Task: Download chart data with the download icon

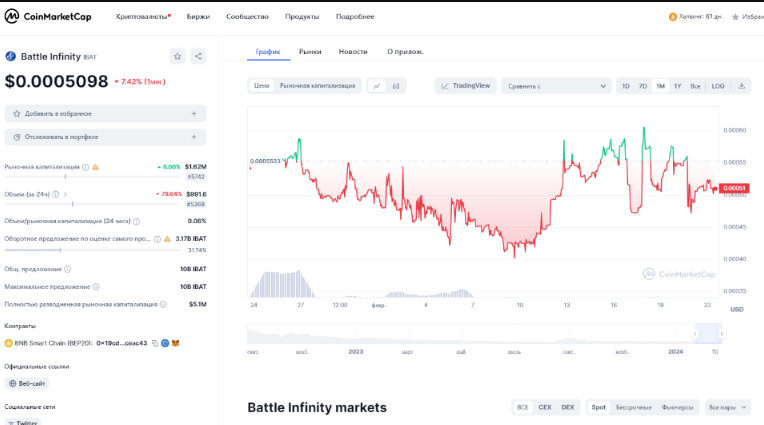Action: coord(742,86)
